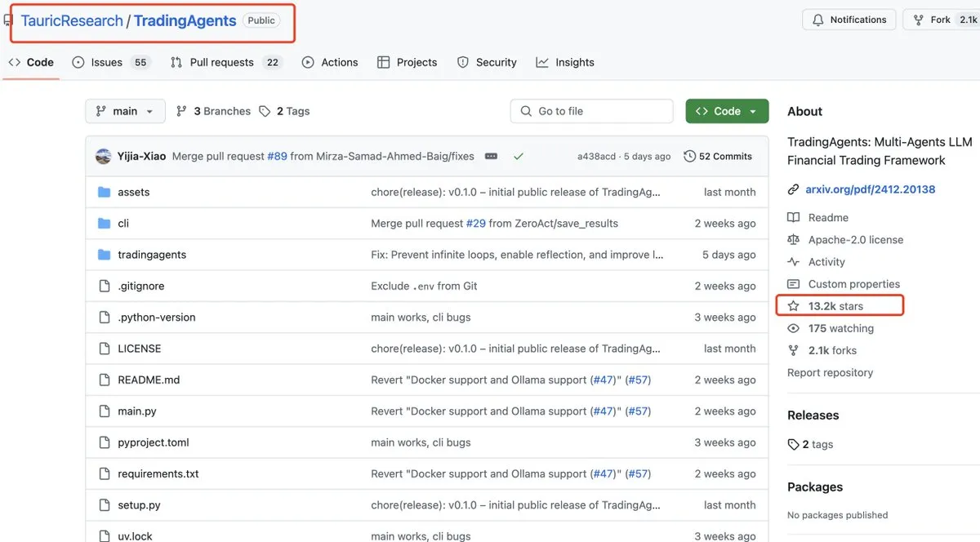Click the main.py file icon

pos(104,411)
